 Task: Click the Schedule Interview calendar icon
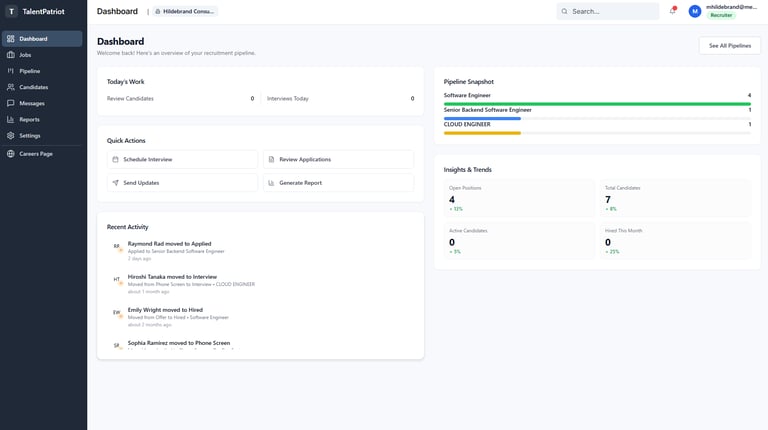pyautogui.click(x=116, y=159)
